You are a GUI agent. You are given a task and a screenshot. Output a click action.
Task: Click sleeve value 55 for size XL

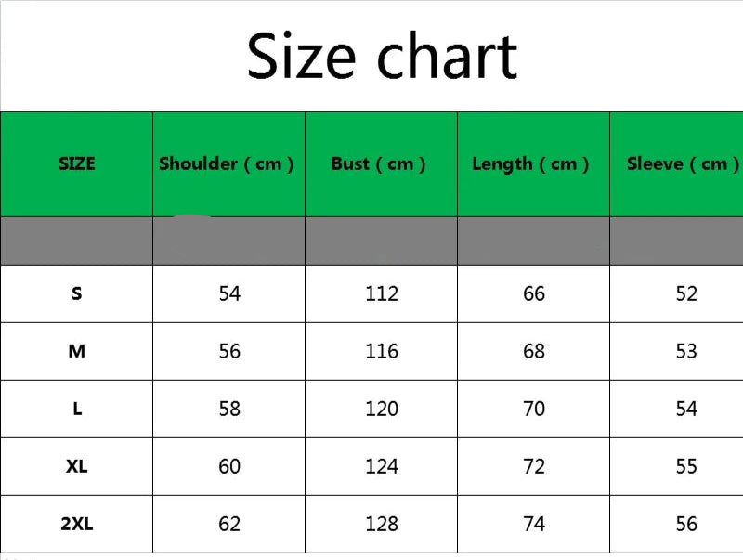(686, 466)
